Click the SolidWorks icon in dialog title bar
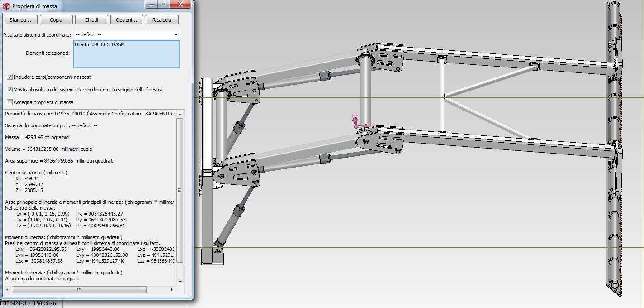The height and width of the screenshot is (308, 644). tap(6, 6)
